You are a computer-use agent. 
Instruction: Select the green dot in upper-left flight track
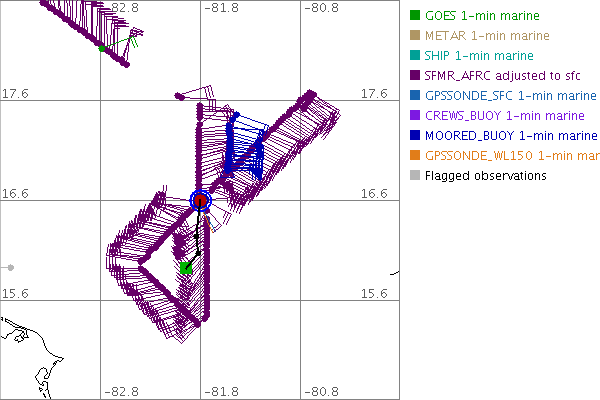(x=102, y=48)
